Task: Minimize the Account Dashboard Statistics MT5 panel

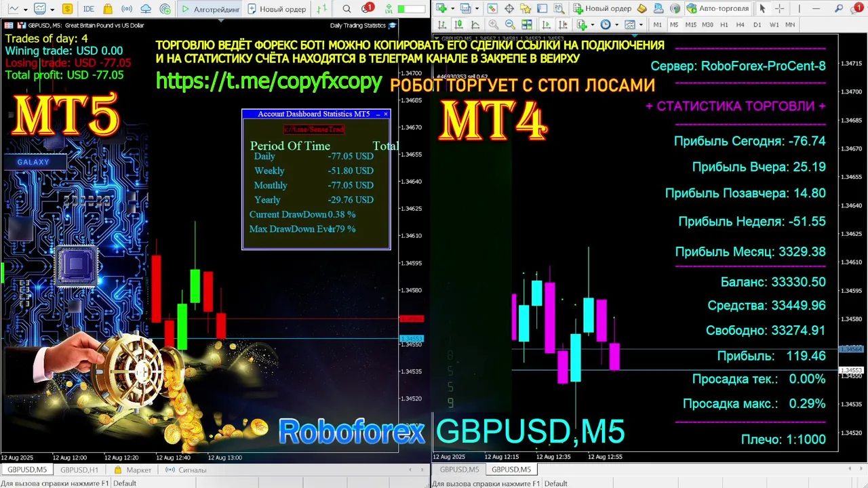Action: (x=378, y=114)
